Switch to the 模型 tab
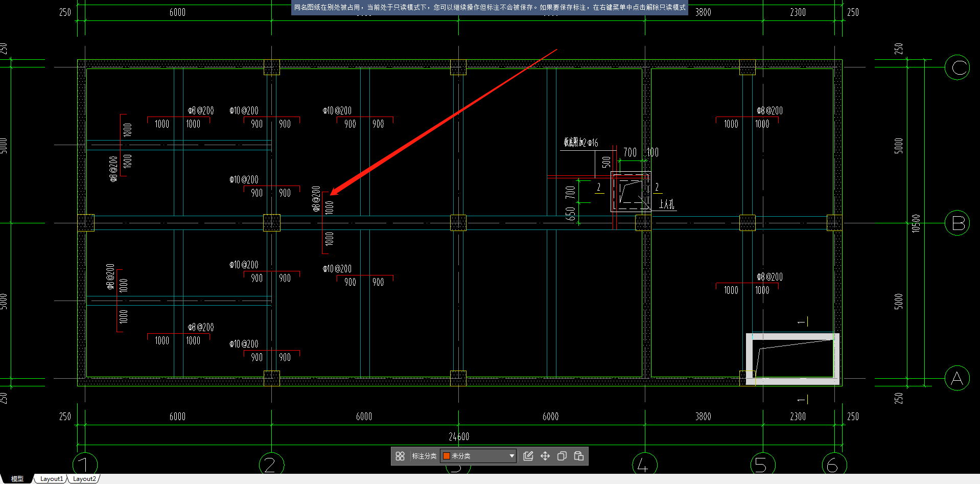 pyautogui.click(x=17, y=479)
